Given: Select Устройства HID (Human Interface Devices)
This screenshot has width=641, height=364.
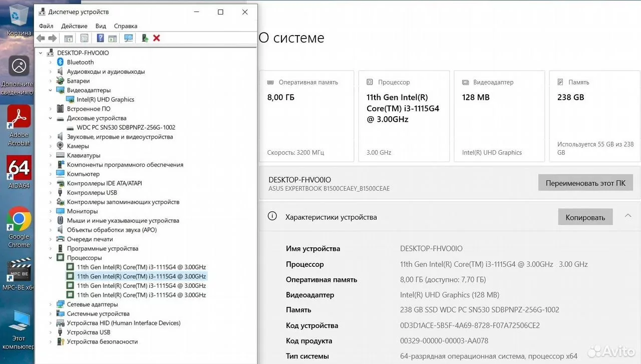Looking at the screenshot, I should (124, 323).
